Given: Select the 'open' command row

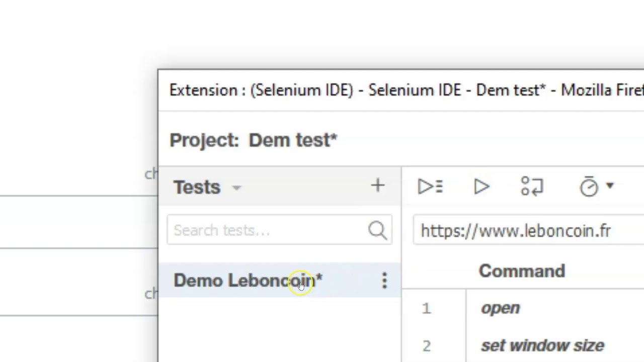Looking at the screenshot, I should click(523, 308).
